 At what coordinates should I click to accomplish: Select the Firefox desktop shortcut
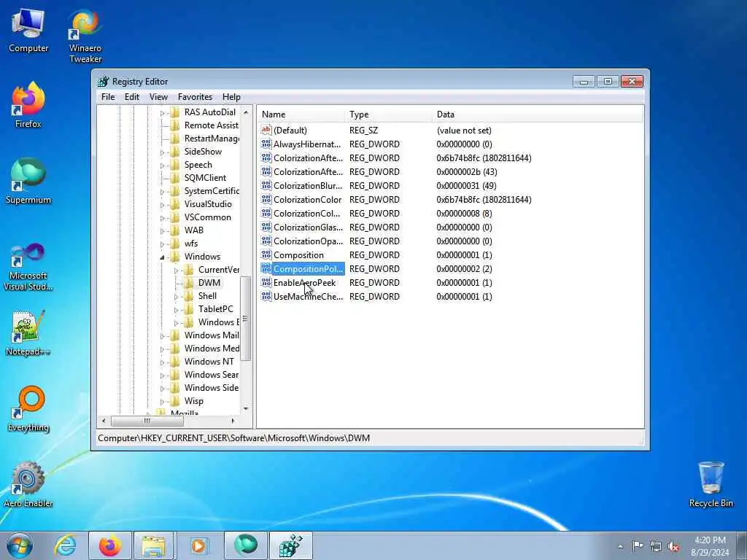pyautogui.click(x=28, y=105)
